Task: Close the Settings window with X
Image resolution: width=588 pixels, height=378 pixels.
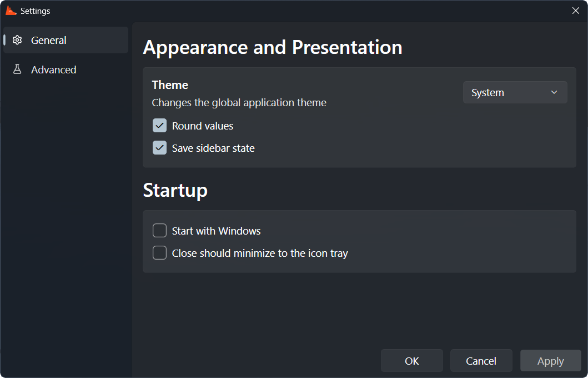Action: pyautogui.click(x=576, y=11)
